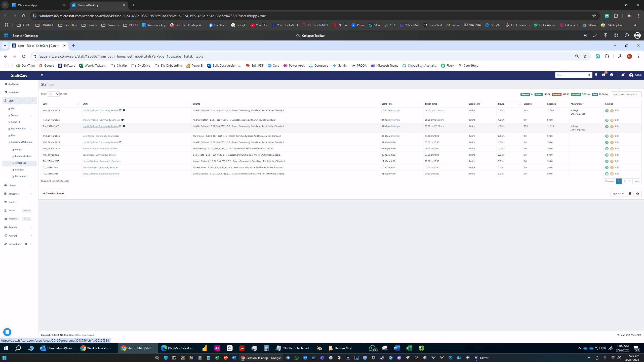Open the Weekly Task.xlsx bookmark
The height and width of the screenshot is (362, 644).
click(93, 66)
